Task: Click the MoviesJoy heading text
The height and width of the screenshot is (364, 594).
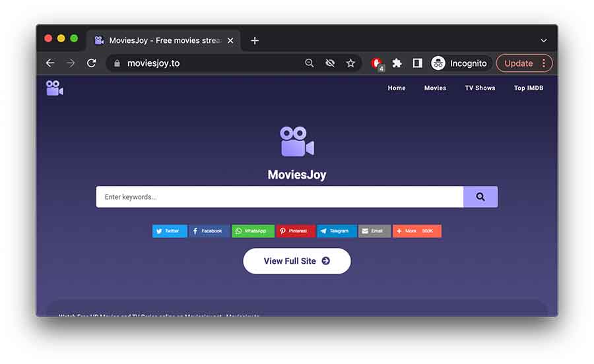Action: [296, 175]
